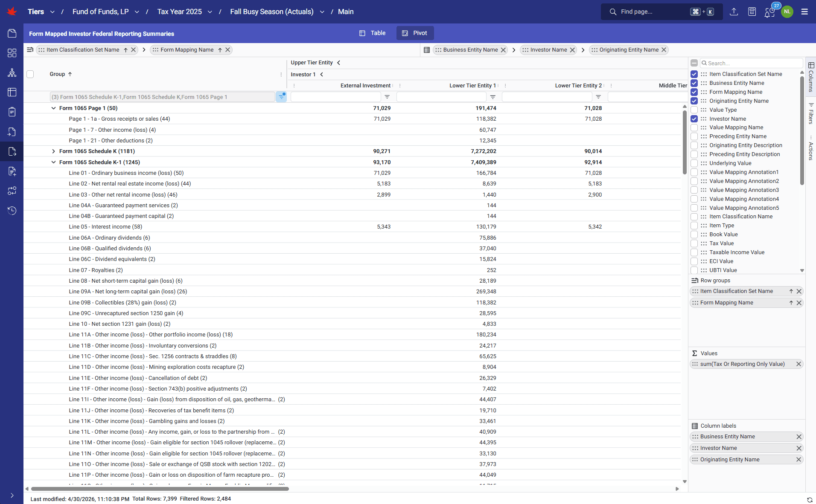Toggle sort arrow on Form Mapping Name row group

pos(791,303)
